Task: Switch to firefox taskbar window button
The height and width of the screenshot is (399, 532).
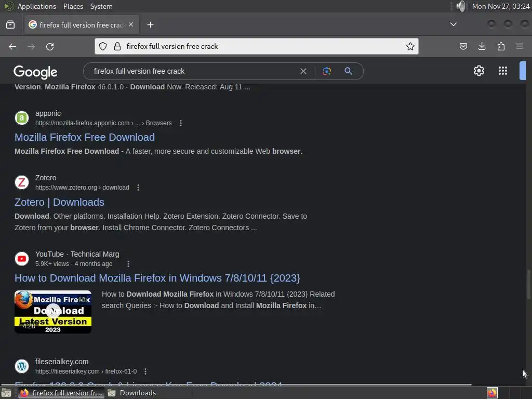Action: (x=61, y=393)
